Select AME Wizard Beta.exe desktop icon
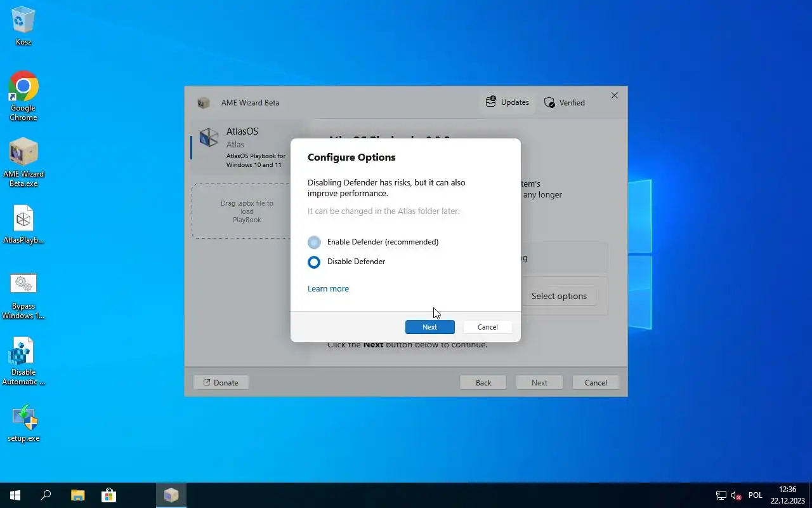Image resolution: width=812 pixels, height=508 pixels. (x=23, y=163)
